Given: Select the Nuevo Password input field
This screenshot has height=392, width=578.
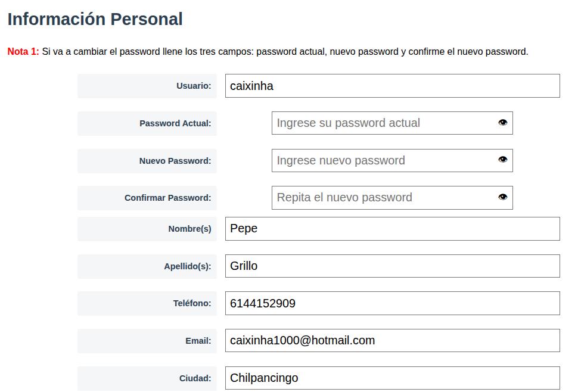Looking at the screenshot, I should click(392, 161).
